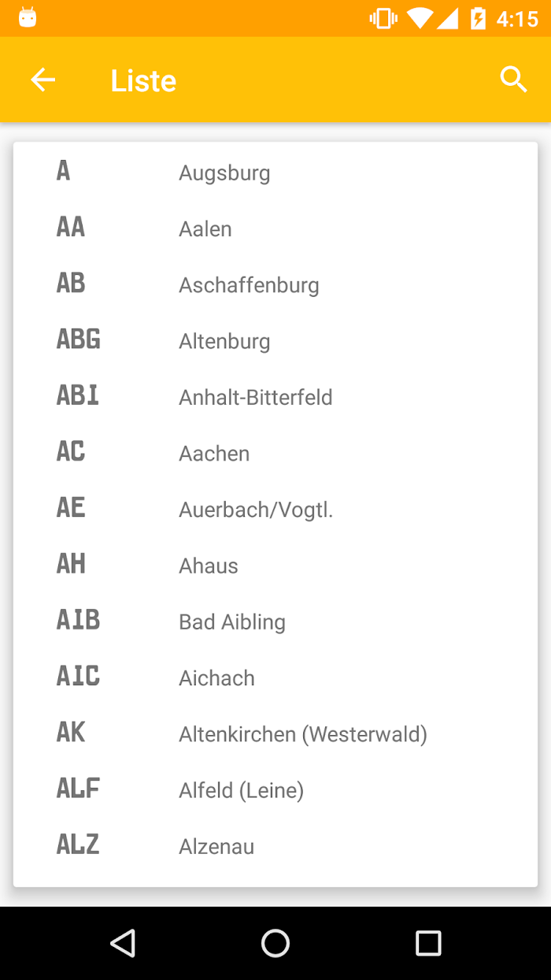Choose the ABG Altenburg entry

pos(275,341)
